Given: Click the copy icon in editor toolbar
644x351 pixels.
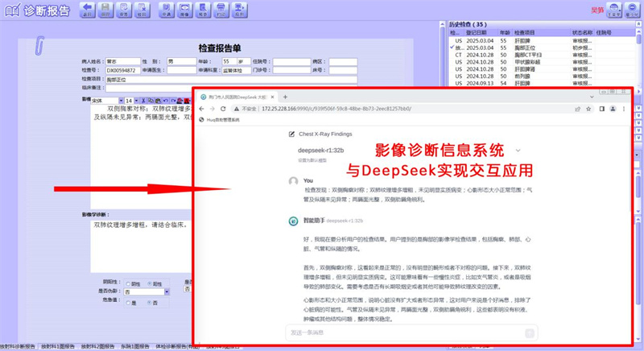Looking at the screenshot, I should coord(151,101).
